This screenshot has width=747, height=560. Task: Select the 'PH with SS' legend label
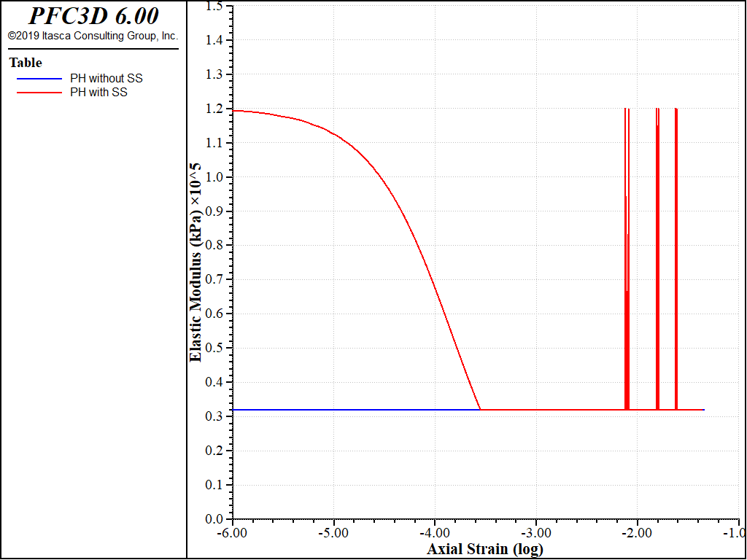pos(98,92)
